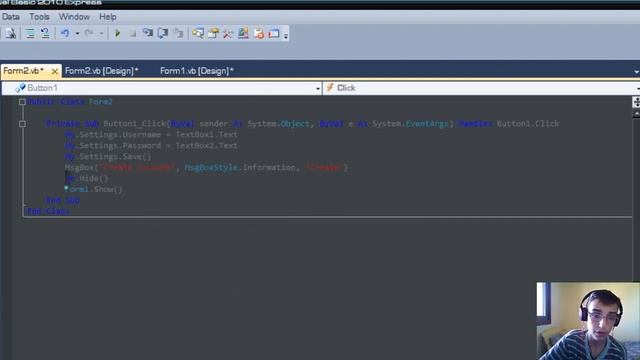The width and height of the screenshot is (640, 360).
Task: Close the Form2.vb* tab
Action: [54, 71]
